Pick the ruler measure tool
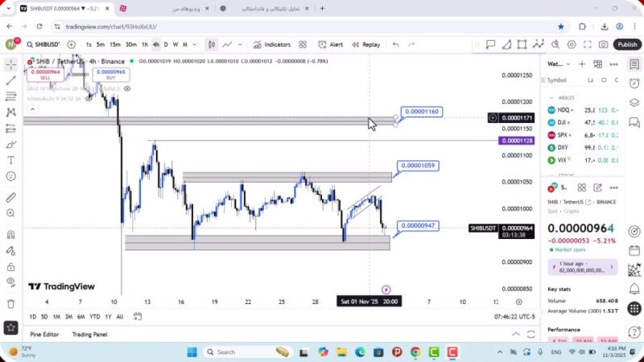 (10, 197)
